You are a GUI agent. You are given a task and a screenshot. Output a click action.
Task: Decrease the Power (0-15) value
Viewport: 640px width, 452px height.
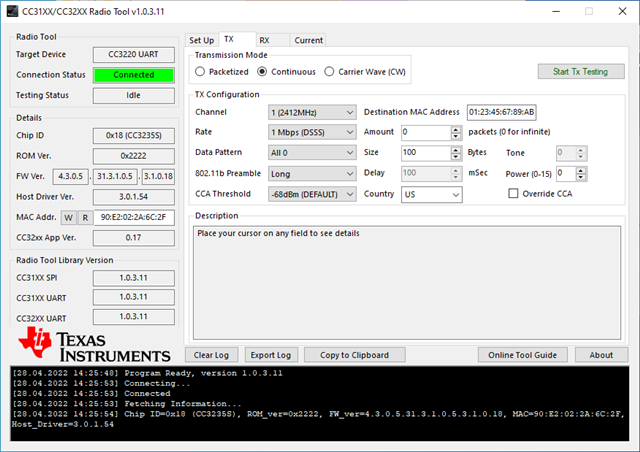click(581, 177)
